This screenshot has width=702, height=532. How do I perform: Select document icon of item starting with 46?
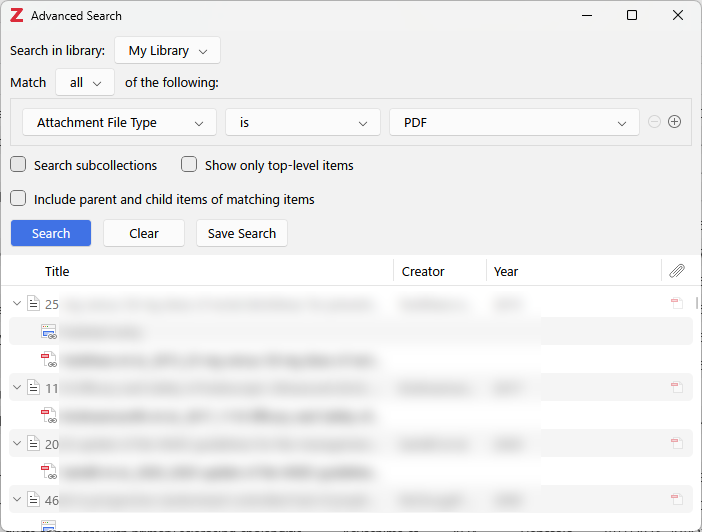pyautogui.click(x=33, y=498)
